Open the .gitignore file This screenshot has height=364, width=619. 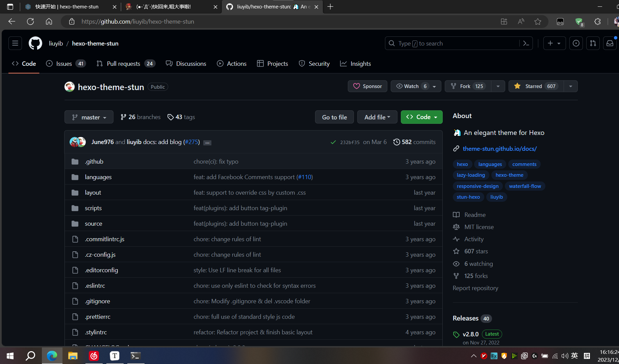97,301
